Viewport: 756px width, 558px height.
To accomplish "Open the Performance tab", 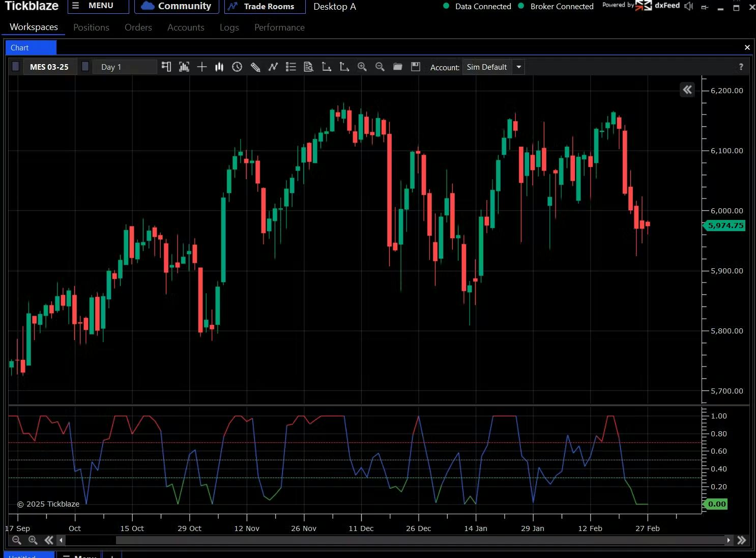I will click(279, 27).
